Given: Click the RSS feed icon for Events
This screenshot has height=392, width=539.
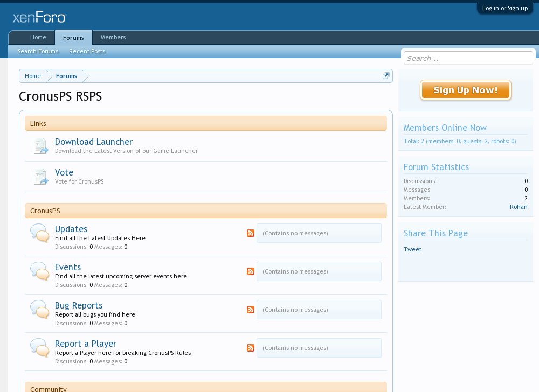Looking at the screenshot, I should (250, 271).
